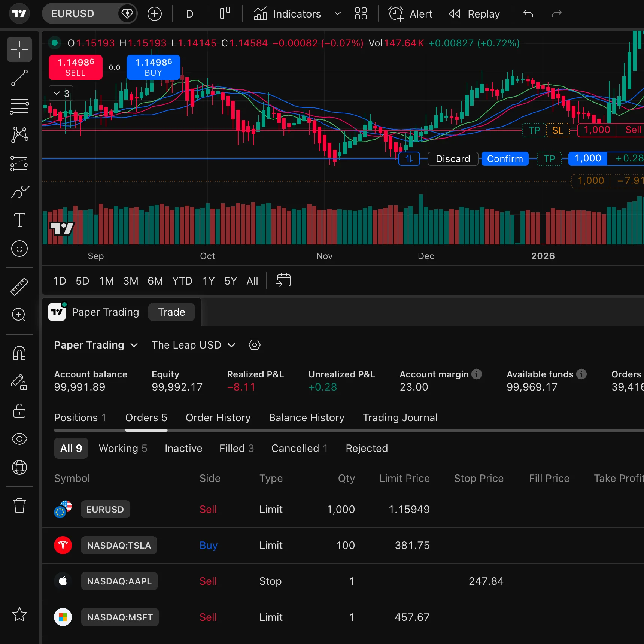
Task: Open the Balance History tab
Action: point(307,417)
